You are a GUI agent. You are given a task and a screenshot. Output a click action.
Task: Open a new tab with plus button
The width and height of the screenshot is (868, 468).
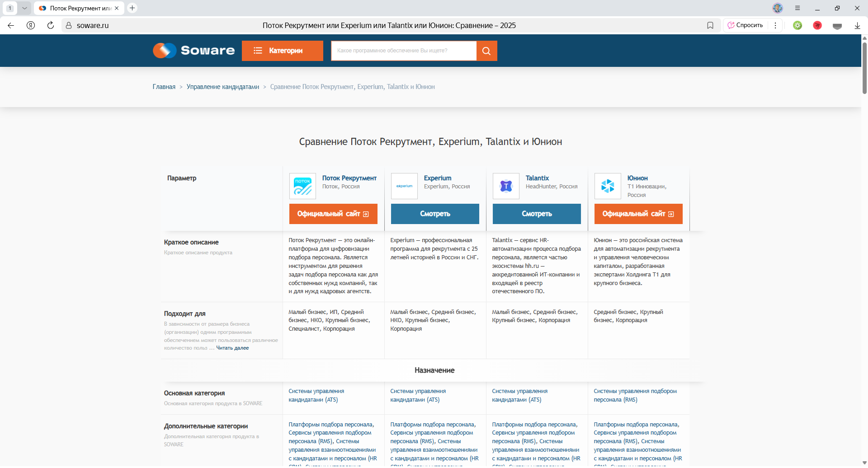(132, 8)
